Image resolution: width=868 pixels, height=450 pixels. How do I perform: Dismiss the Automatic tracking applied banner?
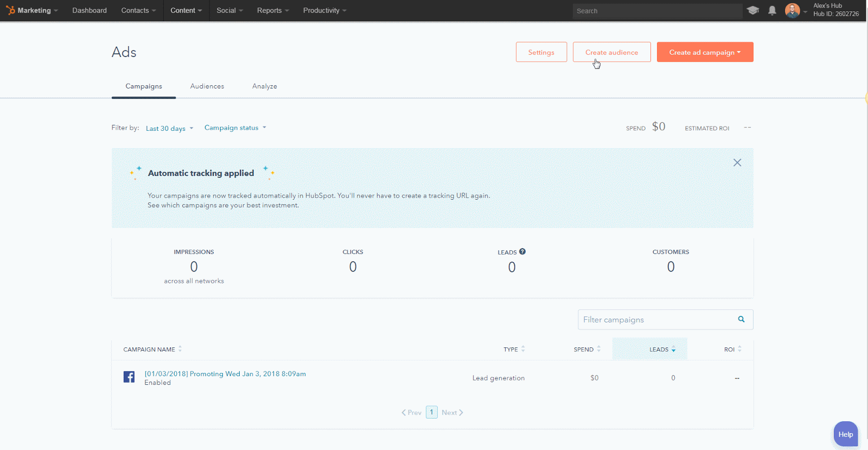(x=737, y=163)
